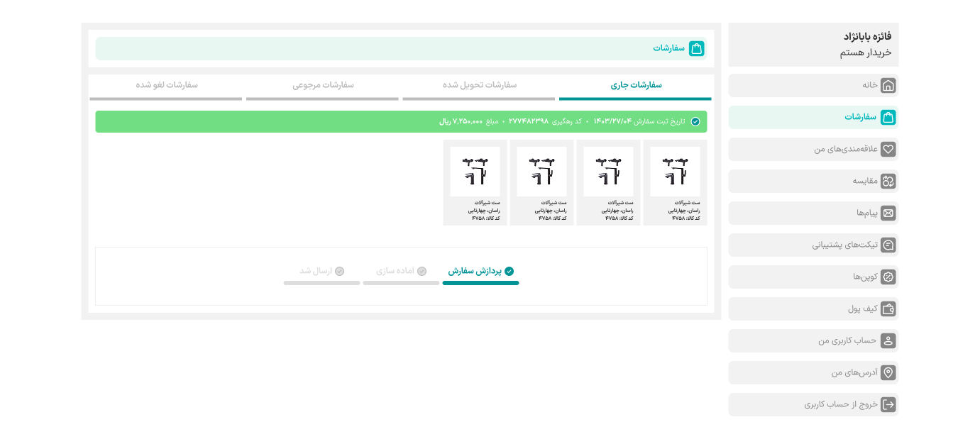Click the user icon for حساب کاربری من

pos(888,340)
